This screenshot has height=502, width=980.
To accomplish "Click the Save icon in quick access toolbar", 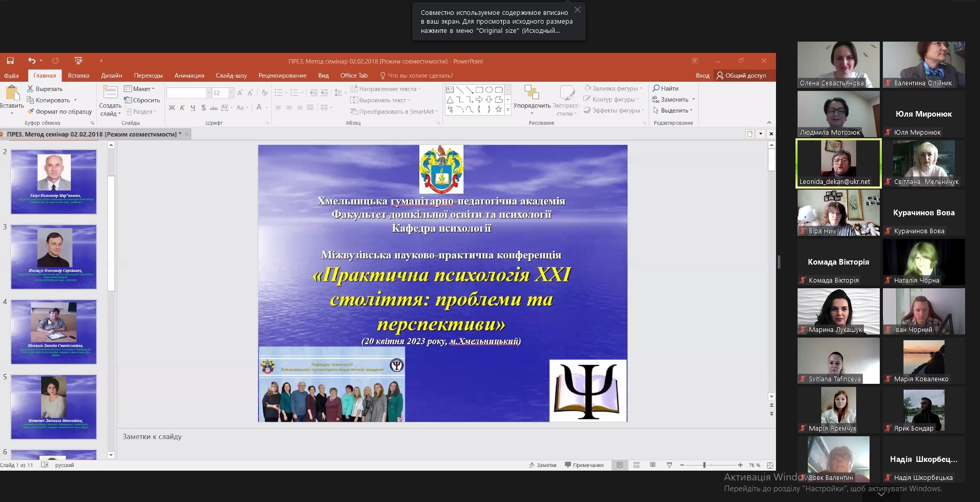I will (10, 61).
